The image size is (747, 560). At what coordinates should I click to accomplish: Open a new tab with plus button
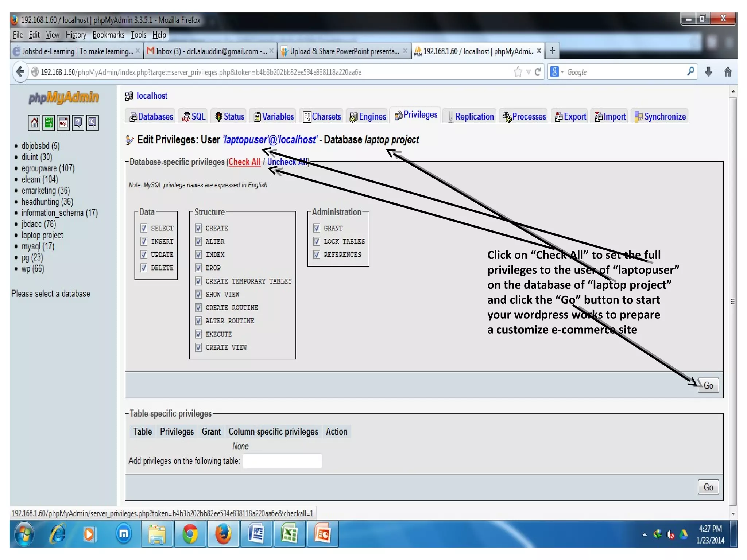point(552,51)
